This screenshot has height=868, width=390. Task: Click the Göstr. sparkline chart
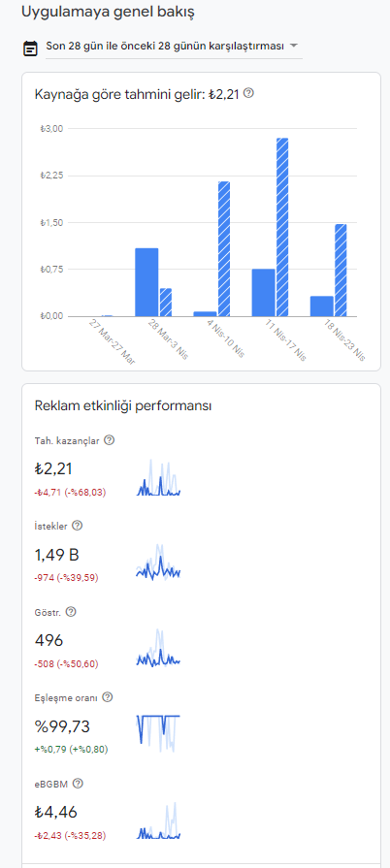coord(158,648)
